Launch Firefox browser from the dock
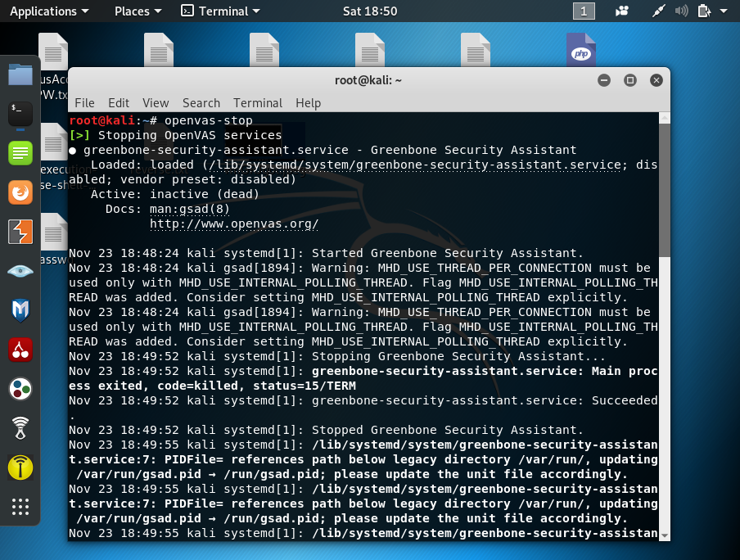 [20, 192]
